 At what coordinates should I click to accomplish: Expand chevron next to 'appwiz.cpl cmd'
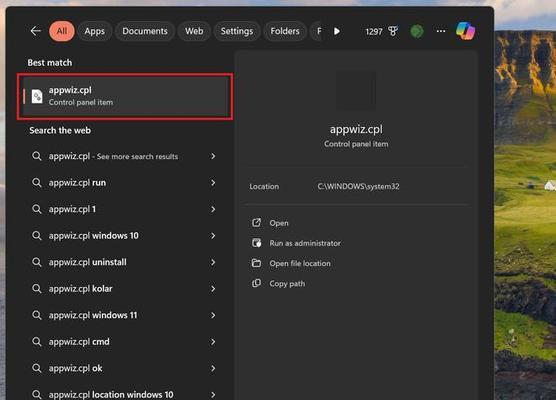[x=213, y=342]
